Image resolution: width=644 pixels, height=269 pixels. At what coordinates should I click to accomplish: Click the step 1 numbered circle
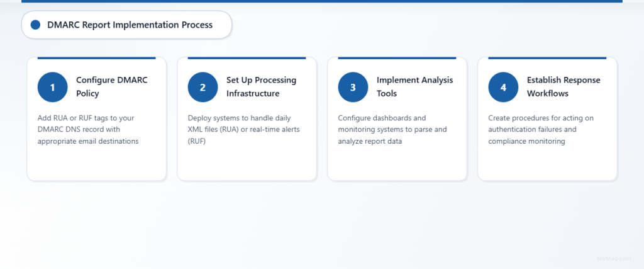[x=52, y=87]
